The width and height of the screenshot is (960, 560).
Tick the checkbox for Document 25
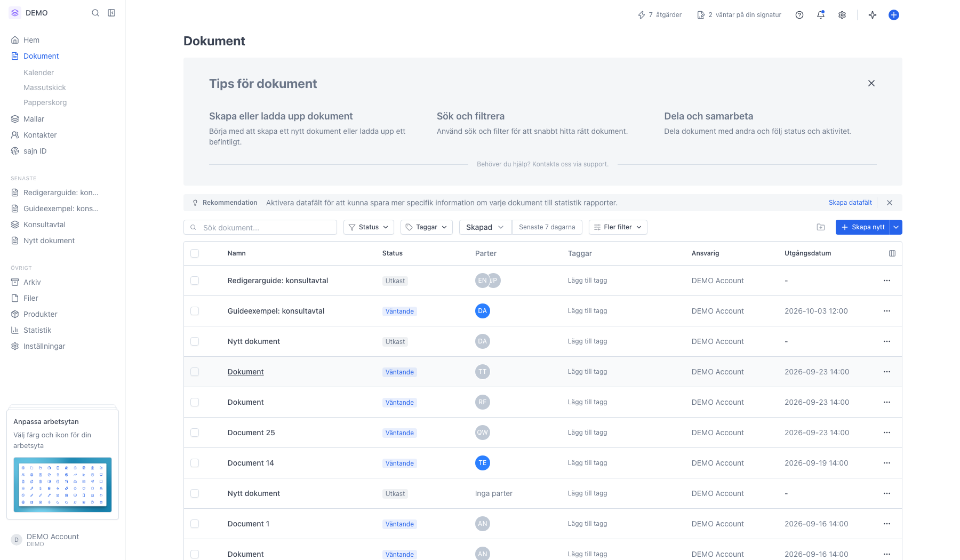(x=195, y=433)
